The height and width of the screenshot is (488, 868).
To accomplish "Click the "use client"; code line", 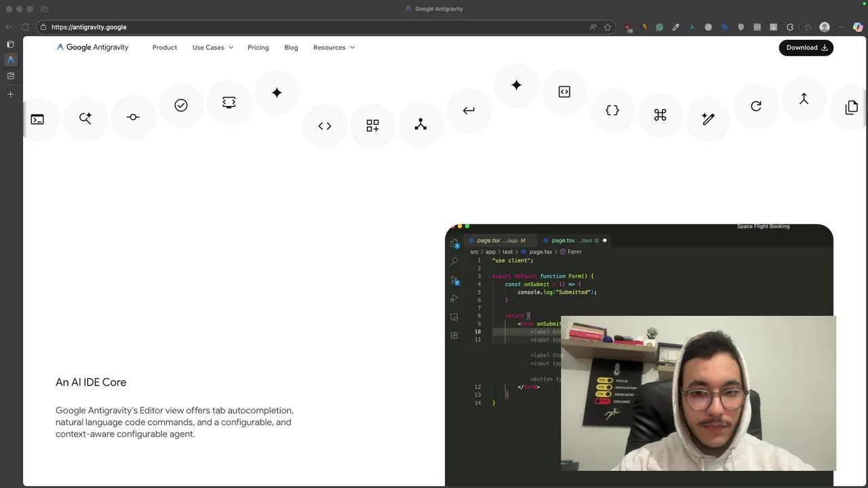I will [513, 260].
